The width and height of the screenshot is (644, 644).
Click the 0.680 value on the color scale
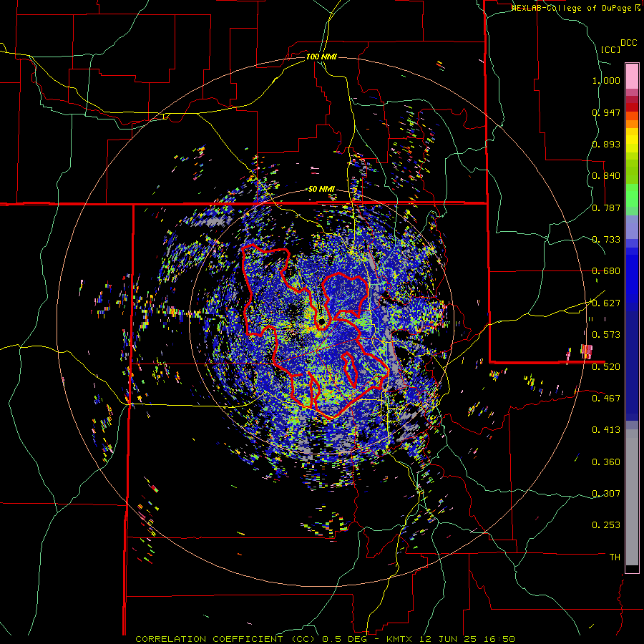click(x=606, y=271)
